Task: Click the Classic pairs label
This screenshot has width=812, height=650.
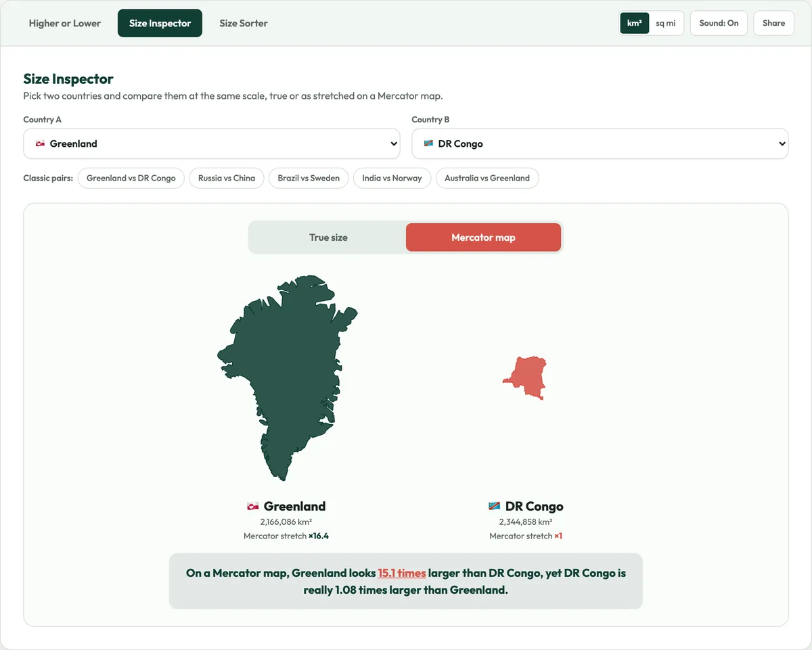Action: pos(48,178)
